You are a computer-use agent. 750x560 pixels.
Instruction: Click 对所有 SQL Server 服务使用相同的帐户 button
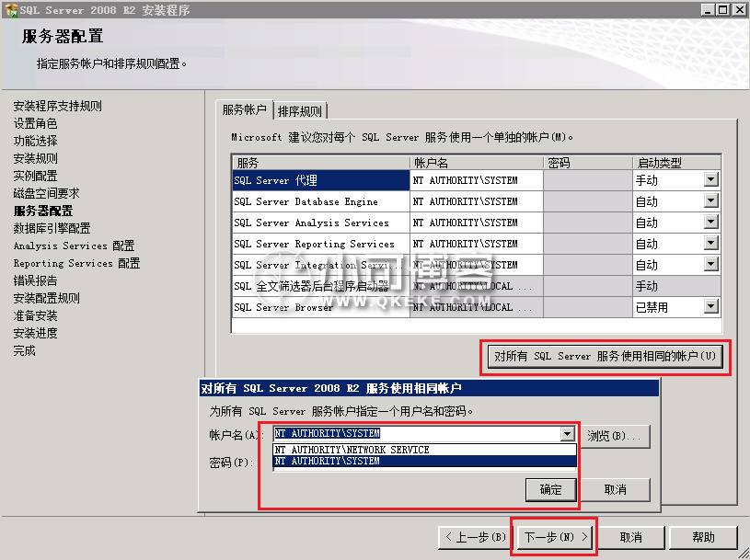click(606, 357)
